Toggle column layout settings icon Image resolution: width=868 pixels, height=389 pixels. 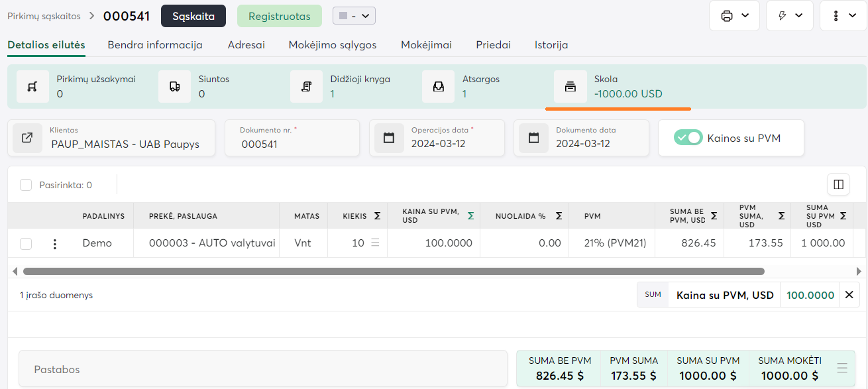pyautogui.click(x=838, y=185)
